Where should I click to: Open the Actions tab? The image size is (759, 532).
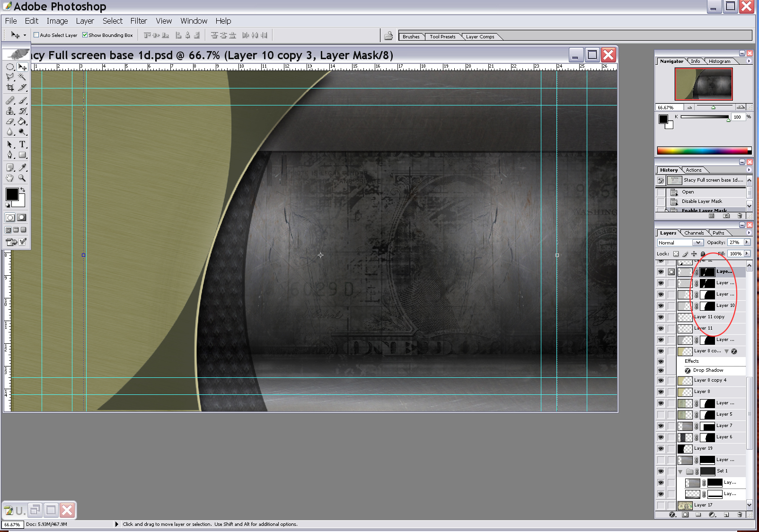pos(694,170)
